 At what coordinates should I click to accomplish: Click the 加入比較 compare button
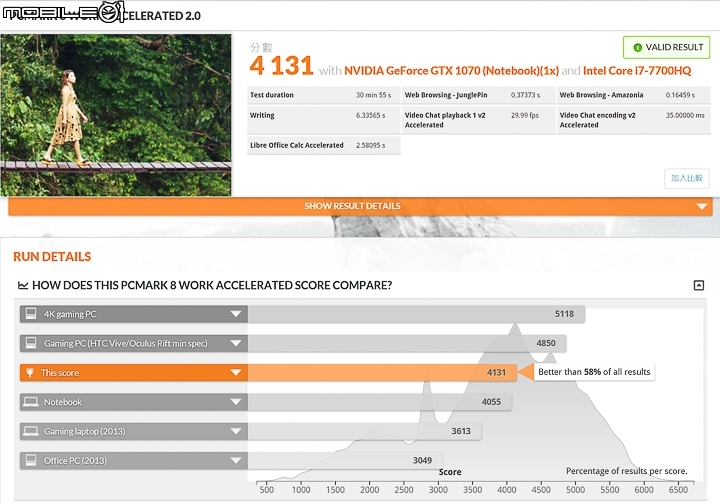pos(686,178)
